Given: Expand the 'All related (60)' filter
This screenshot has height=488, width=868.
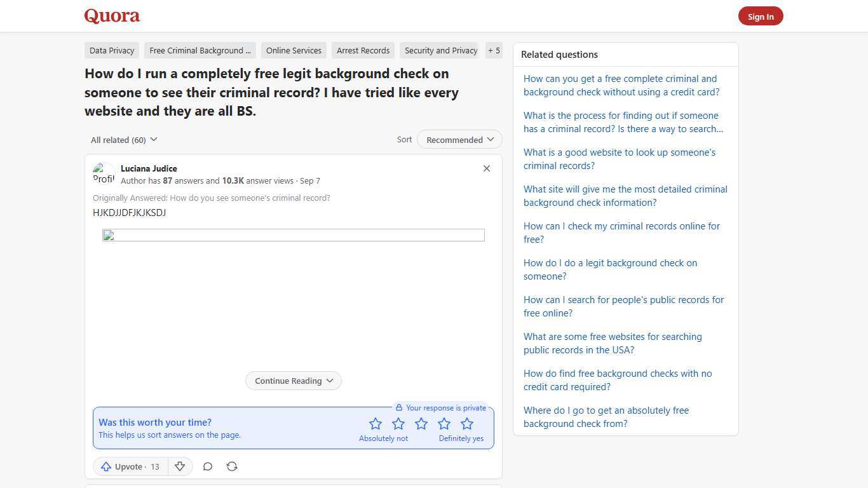Looking at the screenshot, I should pos(124,139).
